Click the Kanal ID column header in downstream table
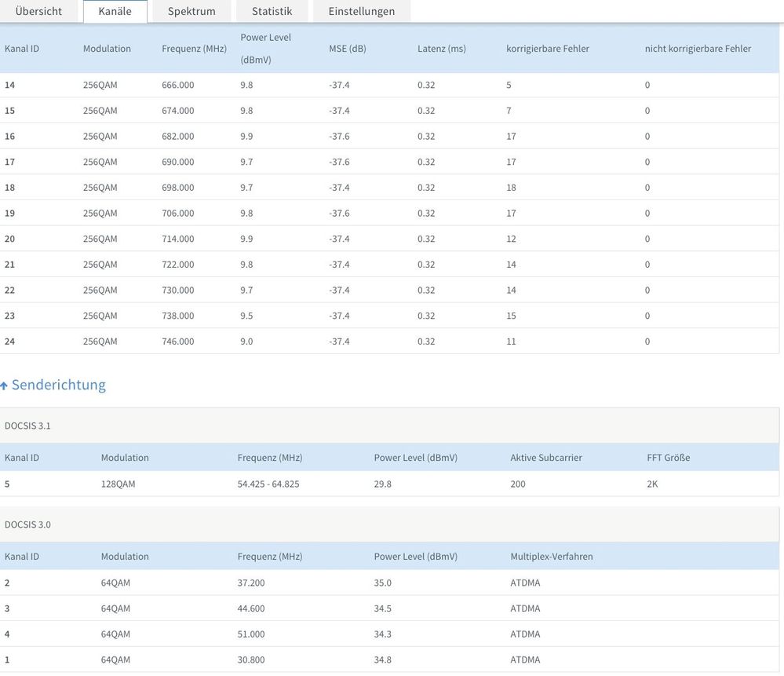Image resolution: width=784 pixels, height=676 pixels. click(x=22, y=49)
